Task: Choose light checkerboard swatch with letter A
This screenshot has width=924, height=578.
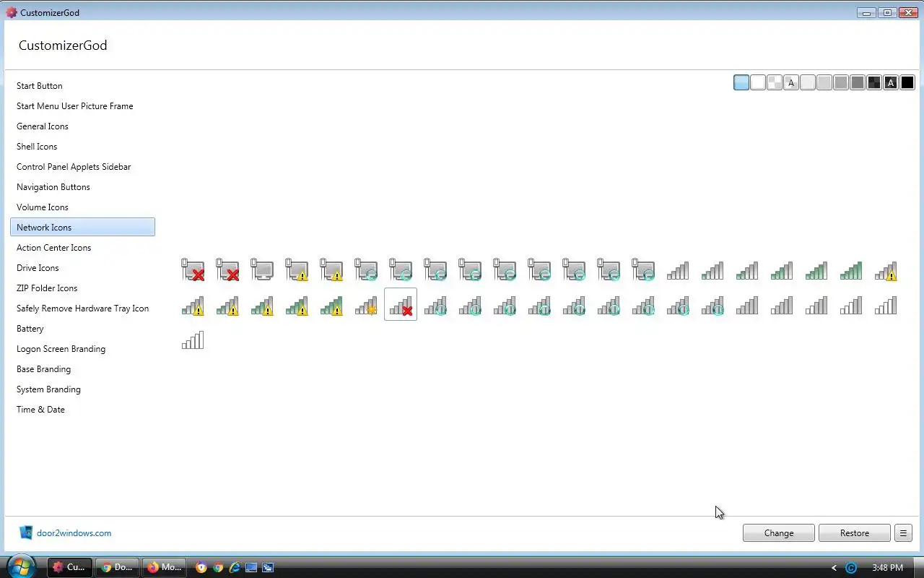Action: 791,82
